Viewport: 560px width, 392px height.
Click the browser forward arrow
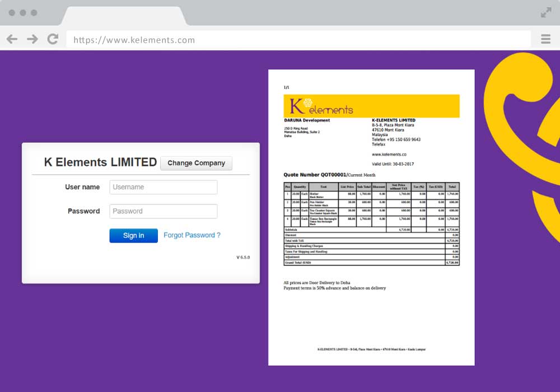click(x=32, y=39)
